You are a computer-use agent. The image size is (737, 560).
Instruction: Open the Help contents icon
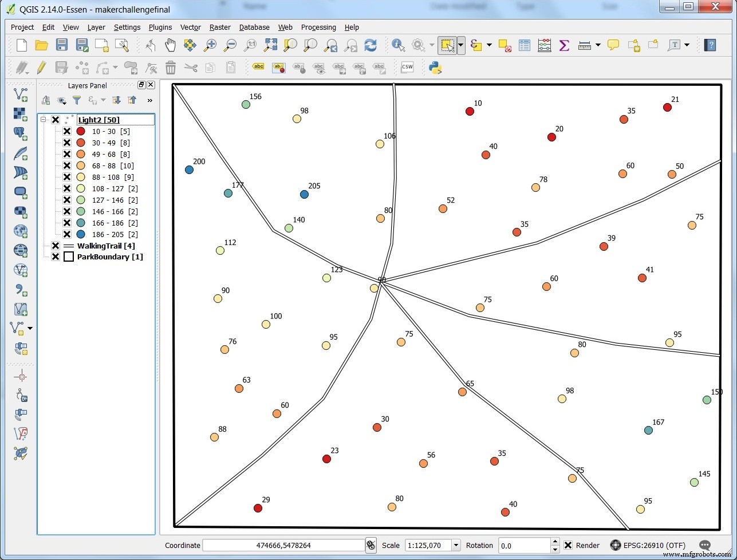tap(710, 45)
